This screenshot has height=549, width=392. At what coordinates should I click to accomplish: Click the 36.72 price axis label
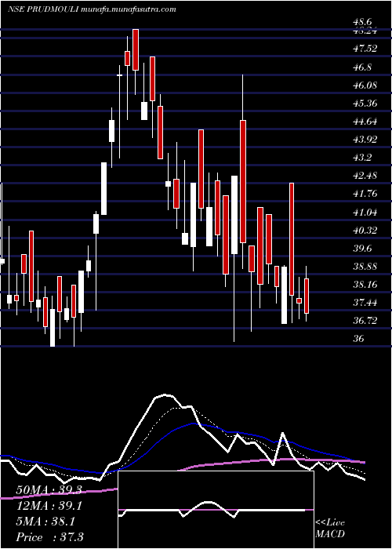click(x=365, y=321)
